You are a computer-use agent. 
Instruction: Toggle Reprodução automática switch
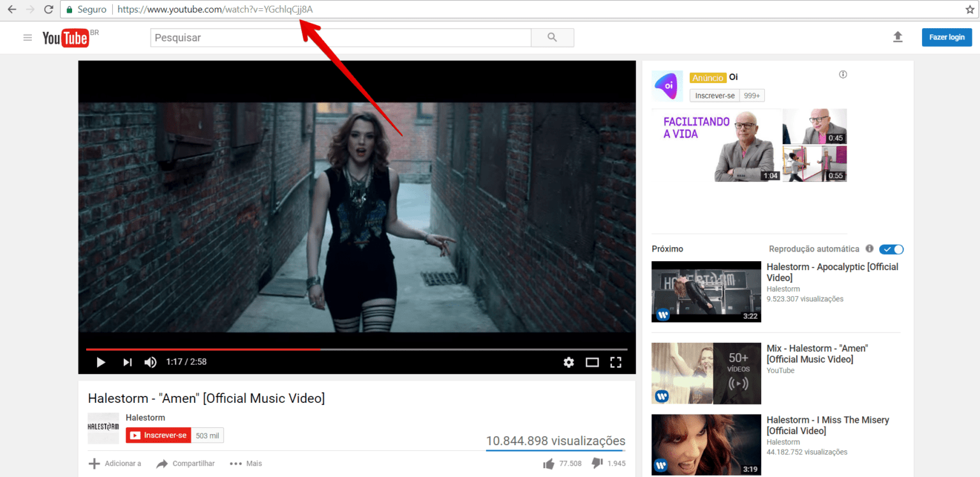[x=891, y=249]
